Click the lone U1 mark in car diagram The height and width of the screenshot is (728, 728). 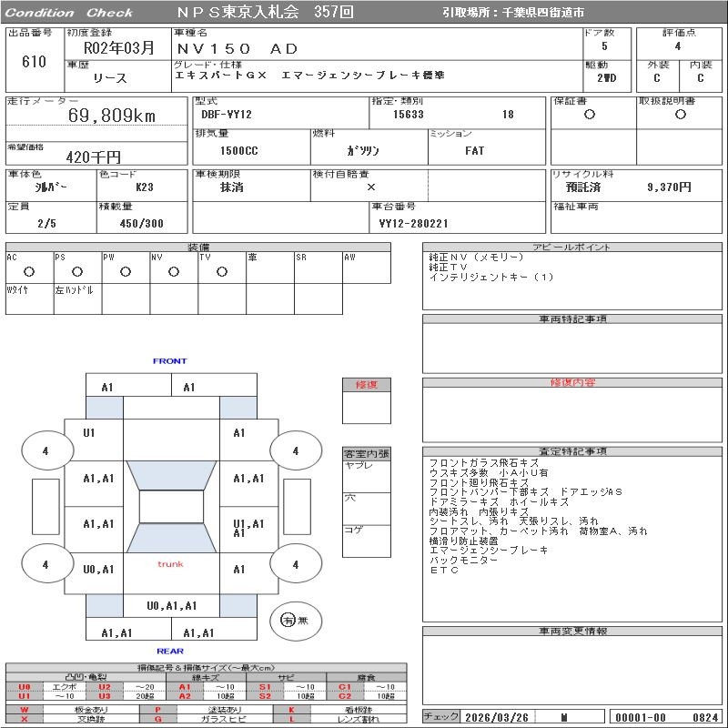click(x=89, y=433)
